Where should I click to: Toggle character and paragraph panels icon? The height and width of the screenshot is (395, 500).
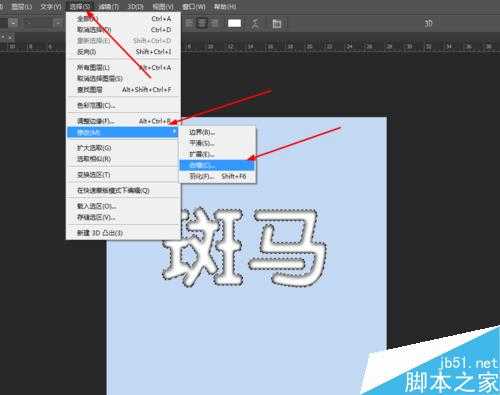point(277,23)
